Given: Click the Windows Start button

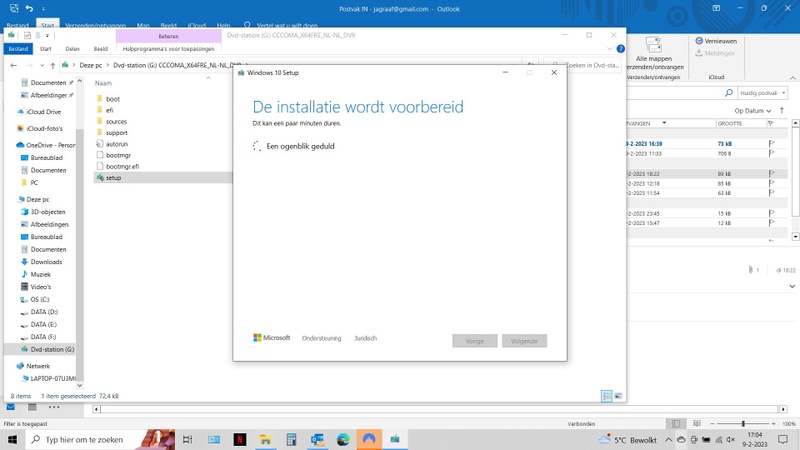Looking at the screenshot, I should [x=12, y=439].
